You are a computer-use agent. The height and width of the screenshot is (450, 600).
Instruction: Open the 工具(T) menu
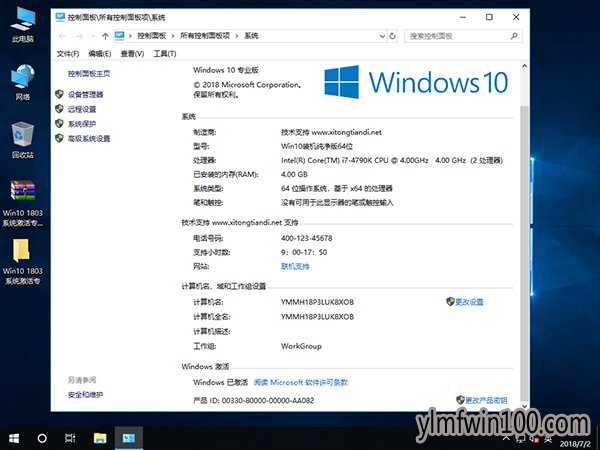click(165, 54)
